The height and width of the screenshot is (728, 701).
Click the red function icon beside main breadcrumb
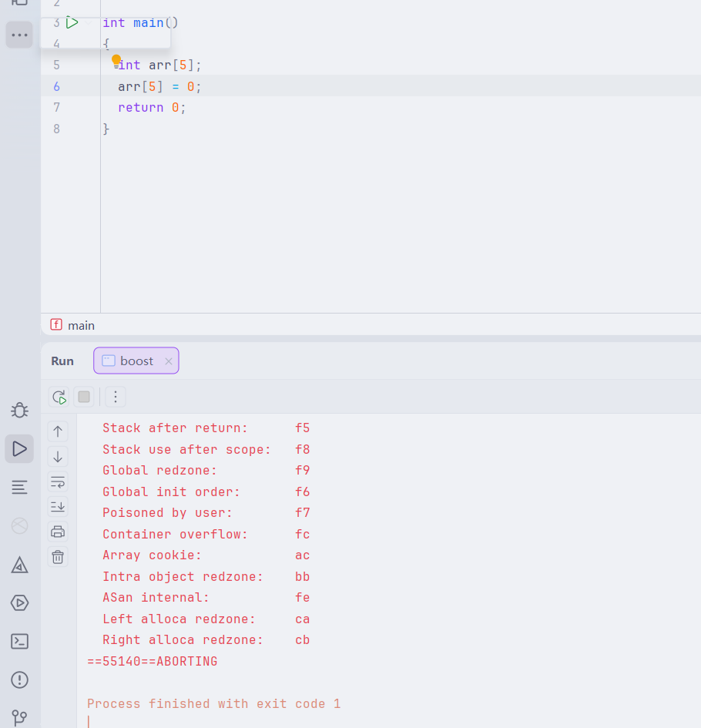(x=56, y=324)
